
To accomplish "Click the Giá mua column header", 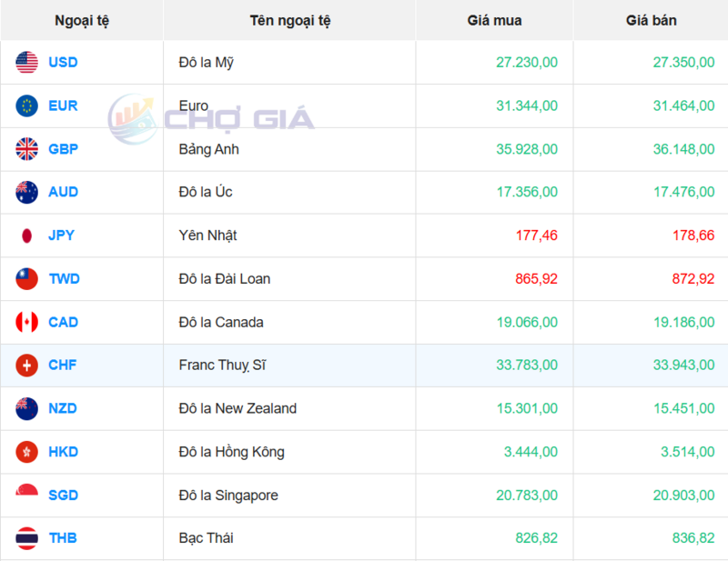I will pos(494,20).
